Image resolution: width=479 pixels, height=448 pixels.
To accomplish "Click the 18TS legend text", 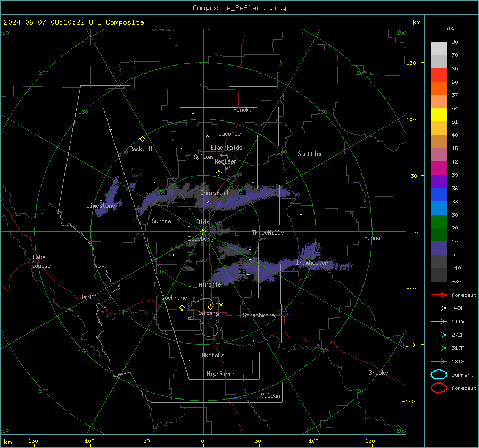I will pos(458,362).
